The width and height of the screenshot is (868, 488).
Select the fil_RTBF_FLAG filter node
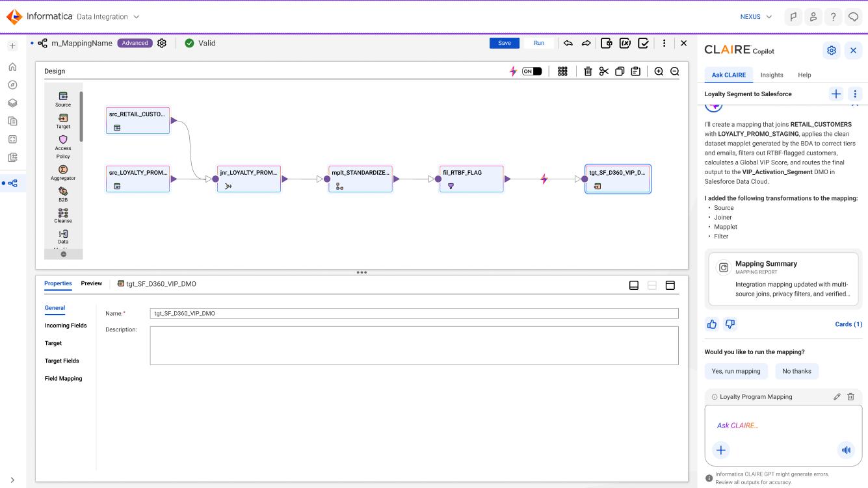471,179
